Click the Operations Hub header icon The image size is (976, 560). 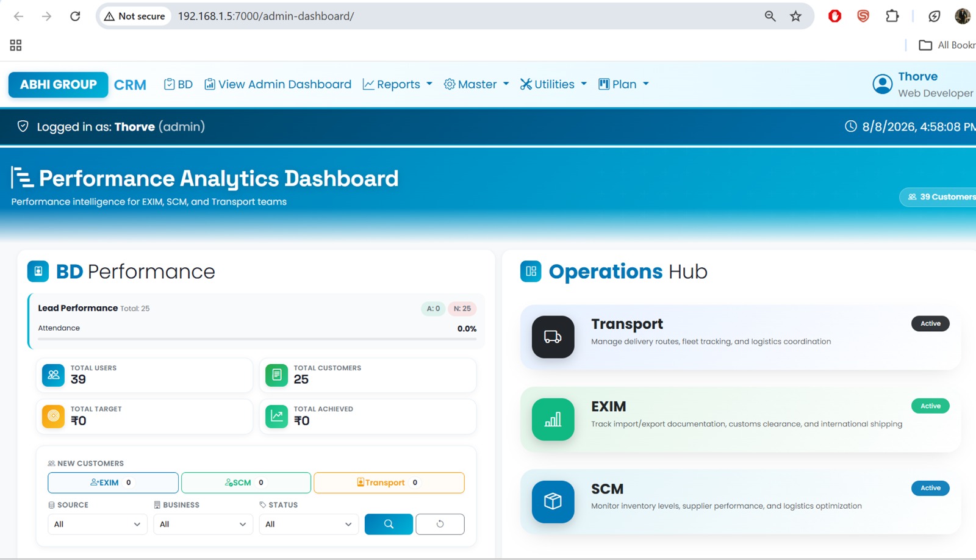[x=531, y=271]
